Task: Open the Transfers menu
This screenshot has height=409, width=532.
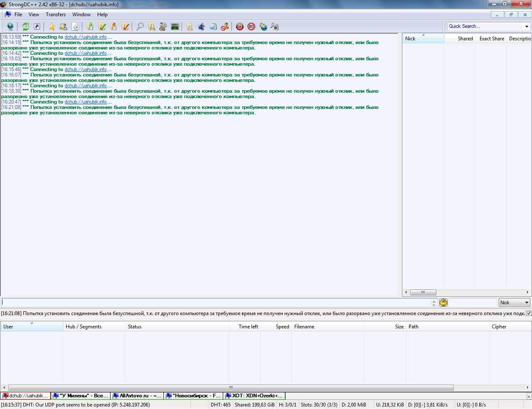Action: pyautogui.click(x=56, y=15)
